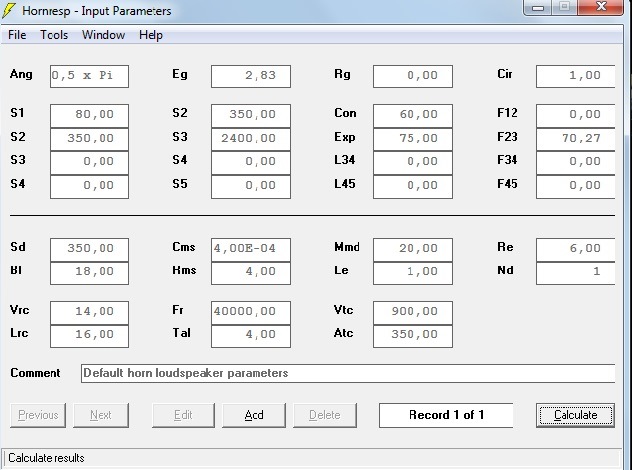Viewport: 632px width, 470px height.
Task: Select the Exp field showing 75,00
Action: pyautogui.click(x=413, y=139)
